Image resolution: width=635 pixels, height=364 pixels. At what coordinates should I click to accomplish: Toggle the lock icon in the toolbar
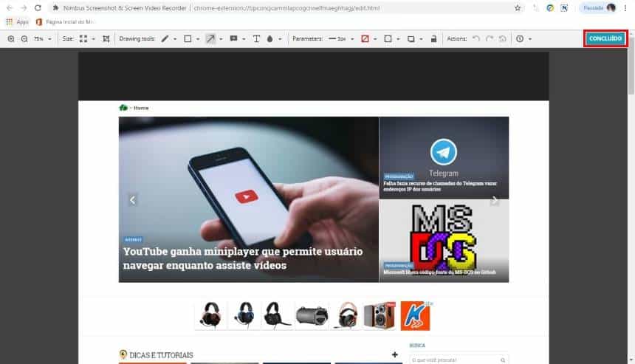(x=433, y=39)
